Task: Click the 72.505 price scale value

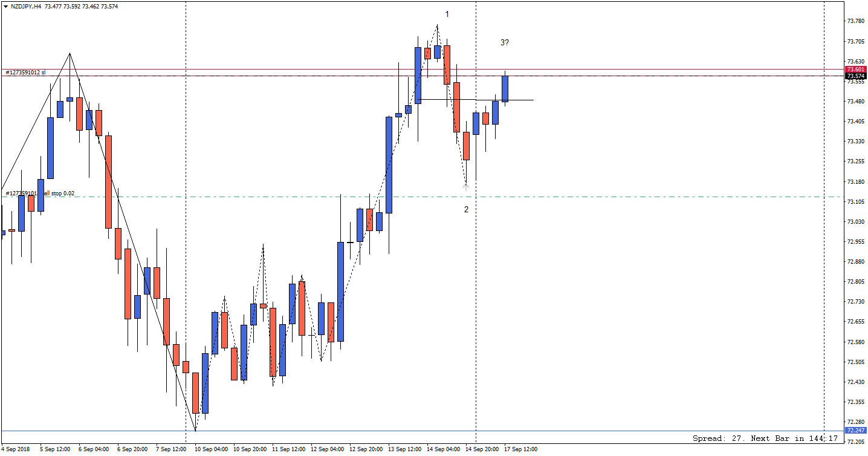Action: click(855, 362)
